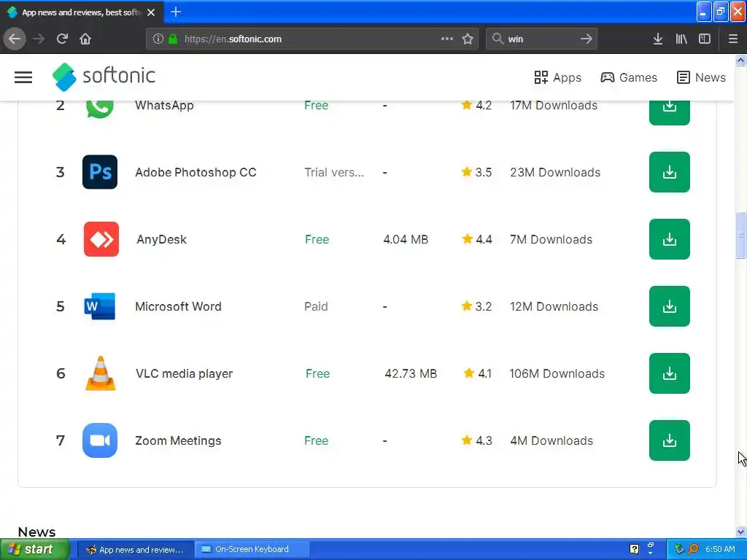This screenshot has width=747, height=560.
Task: Open the Windows start menu
Action: pyautogui.click(x=35, y=549)
